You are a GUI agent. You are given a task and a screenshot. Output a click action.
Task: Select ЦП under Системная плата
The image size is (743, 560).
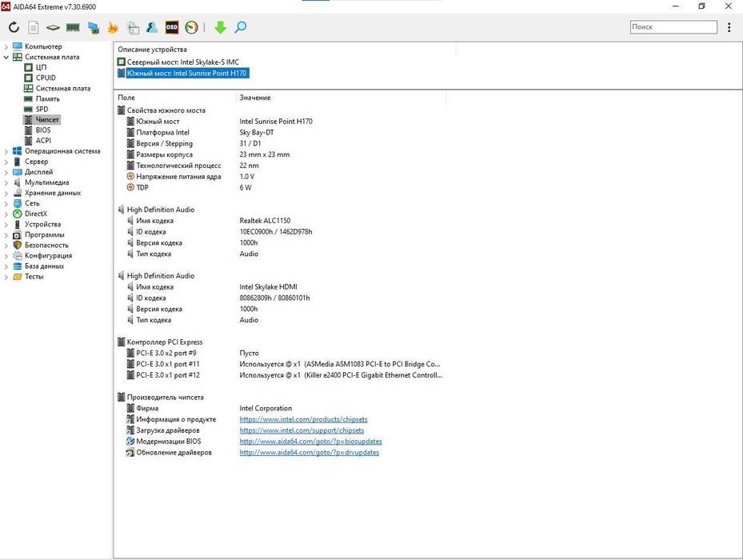(x=42, y=67)
